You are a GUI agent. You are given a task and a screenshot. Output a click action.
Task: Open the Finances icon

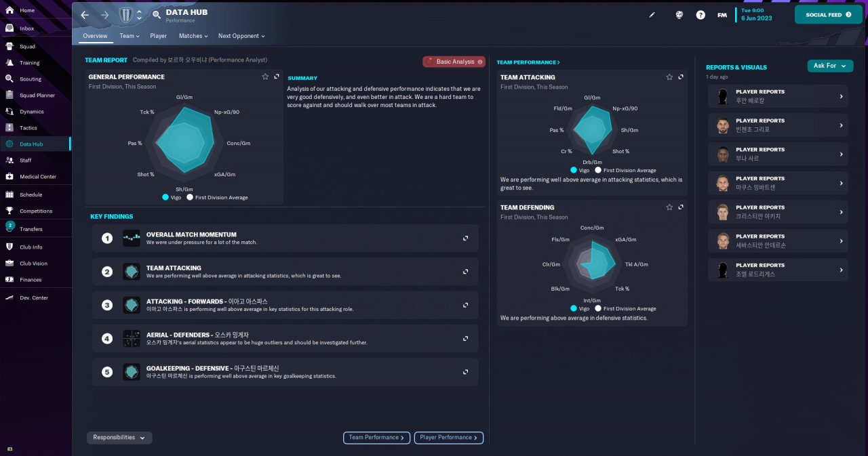coord(9,279)
